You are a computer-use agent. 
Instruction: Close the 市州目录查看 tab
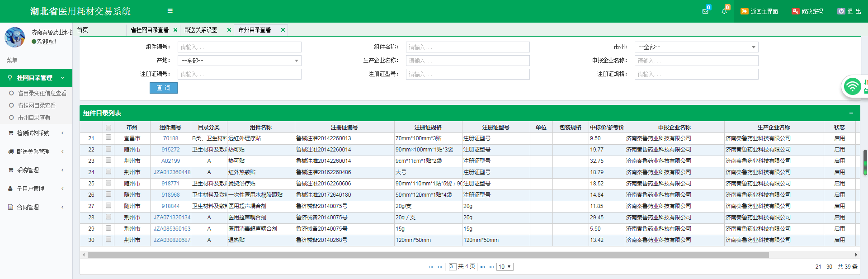pyautogui.click(x=283, y=30)
